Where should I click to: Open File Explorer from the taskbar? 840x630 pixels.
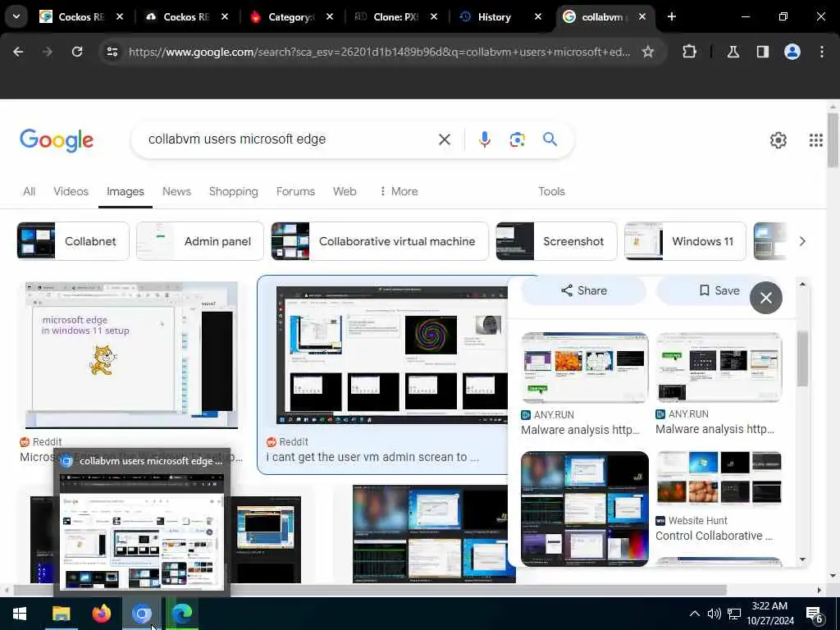click(x=61, y=614)
